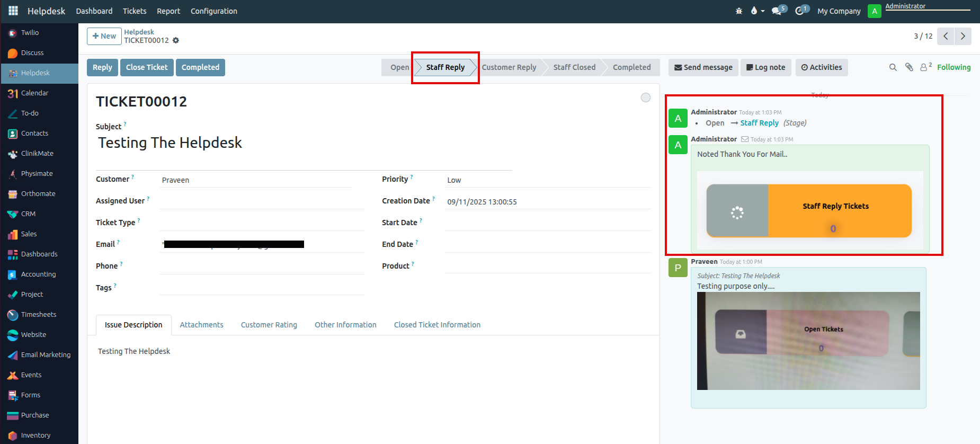The height and width of the screenshot is (444, 980).
Task: Click the gear icon next to TICKET00012
Action: pyautogui.click(x=176, y=41)
